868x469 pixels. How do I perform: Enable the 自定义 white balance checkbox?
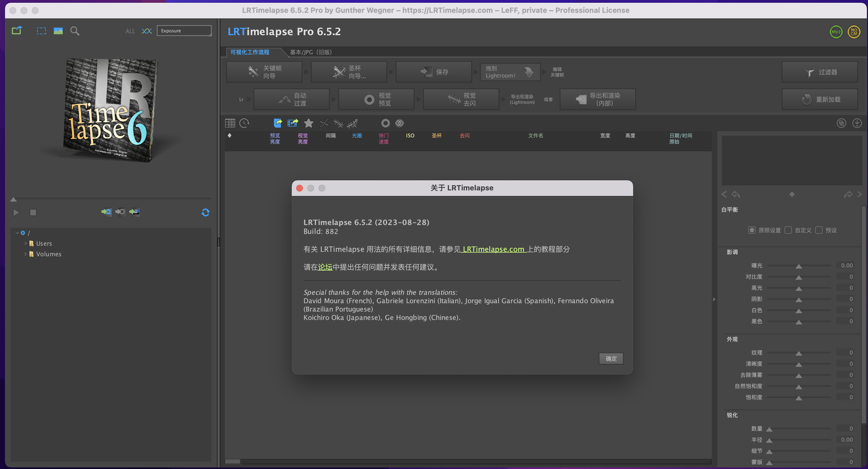[788, 230]
